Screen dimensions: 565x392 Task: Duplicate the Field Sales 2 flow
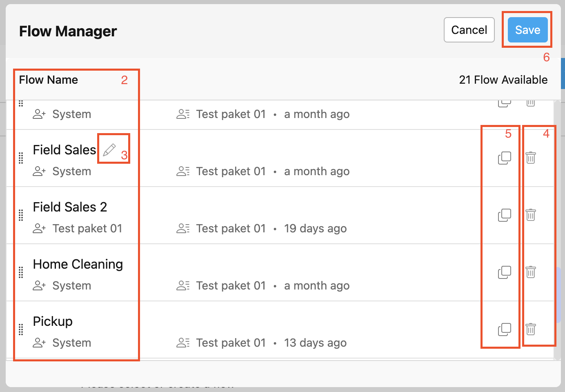tap(505, 214)
